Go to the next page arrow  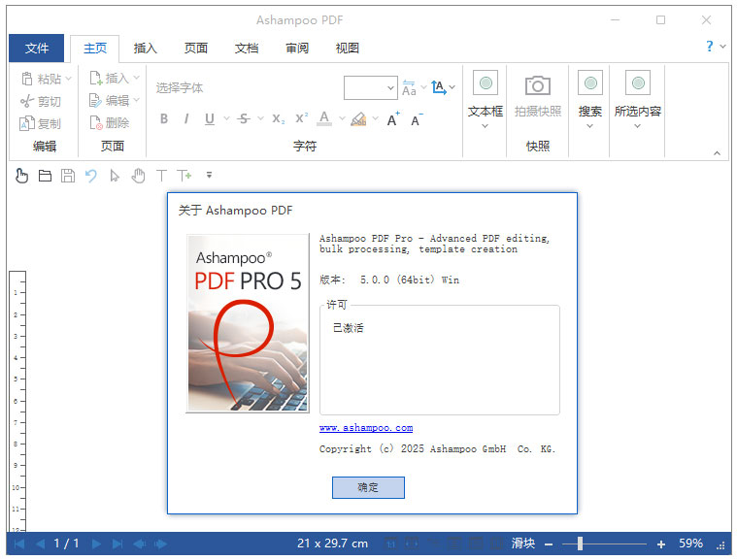point(96,544)
